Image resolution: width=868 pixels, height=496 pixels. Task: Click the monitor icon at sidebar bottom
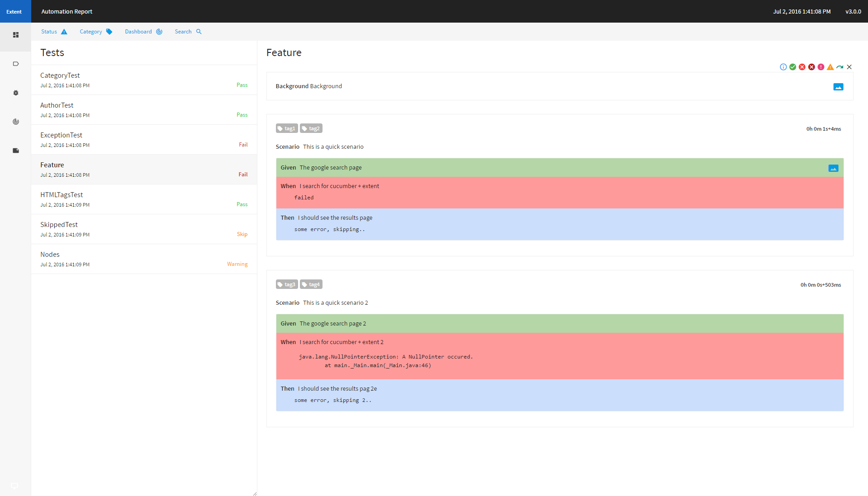point(14,486)
